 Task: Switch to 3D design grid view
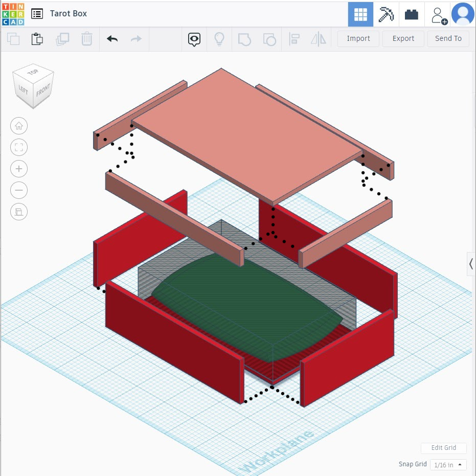click(x=360, y=14)
